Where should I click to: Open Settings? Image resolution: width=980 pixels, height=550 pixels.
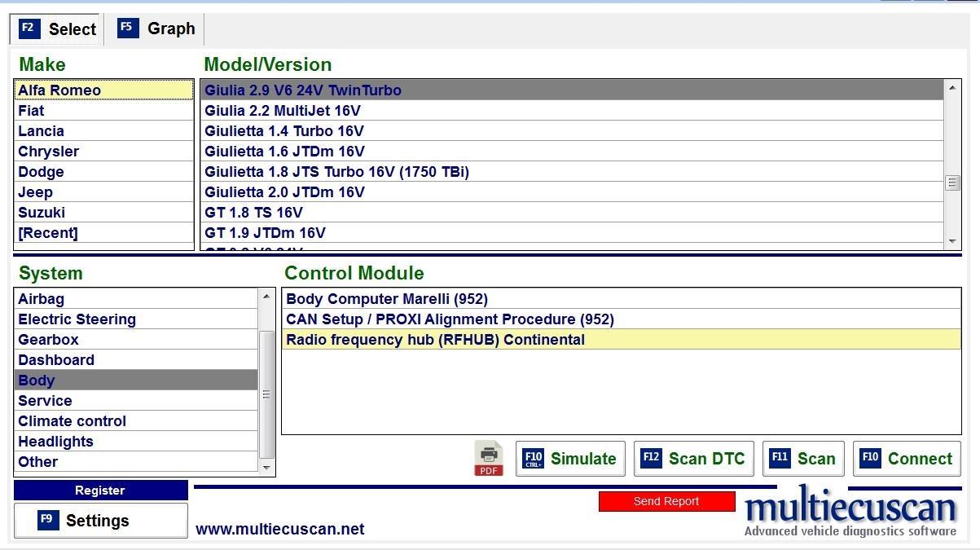point(100,521)
